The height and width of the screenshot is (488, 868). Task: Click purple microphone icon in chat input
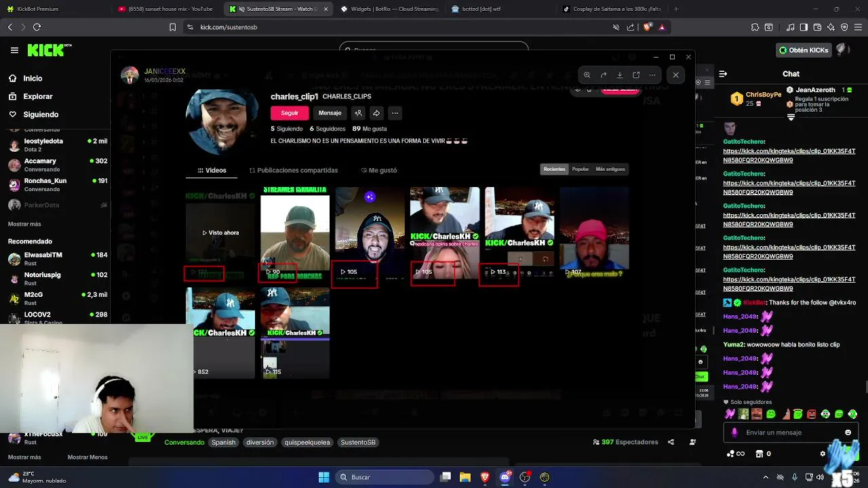tap(734, 432)
